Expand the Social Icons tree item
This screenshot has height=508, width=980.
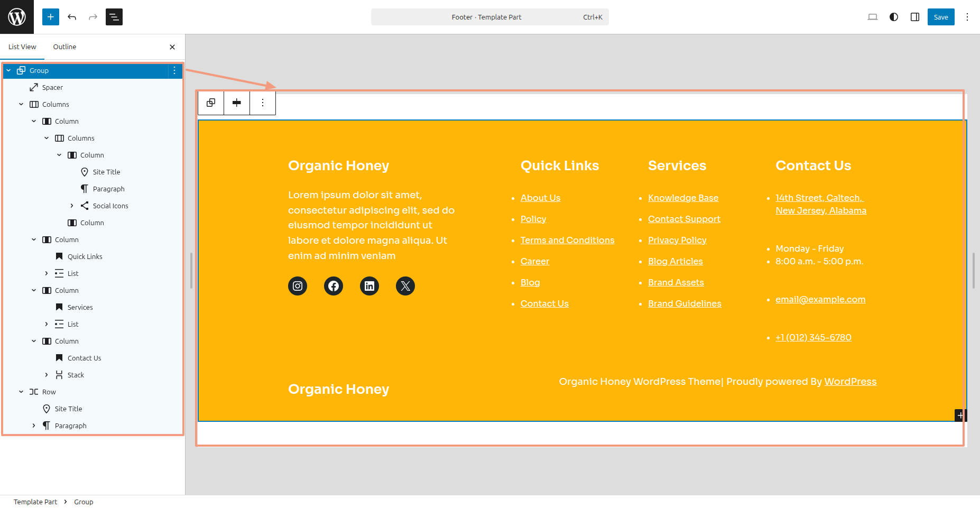[72, 206]
